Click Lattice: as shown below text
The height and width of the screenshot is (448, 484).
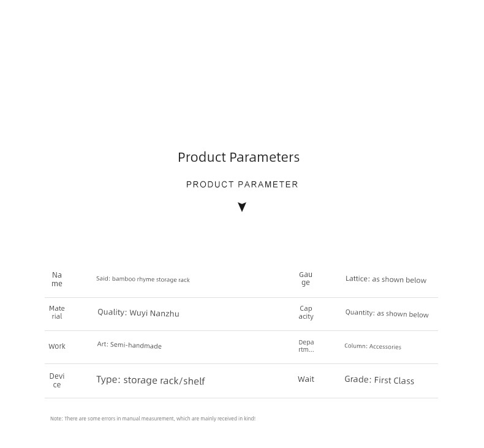[386, 279]
